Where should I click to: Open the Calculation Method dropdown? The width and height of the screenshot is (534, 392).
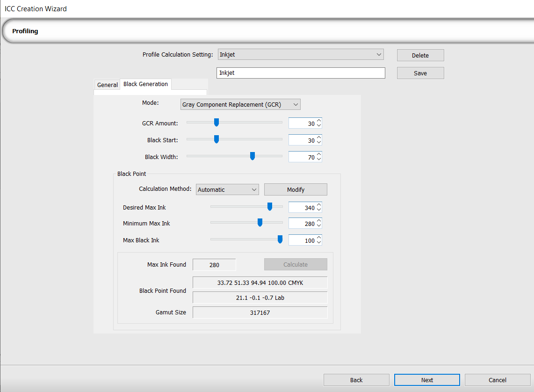227,189
